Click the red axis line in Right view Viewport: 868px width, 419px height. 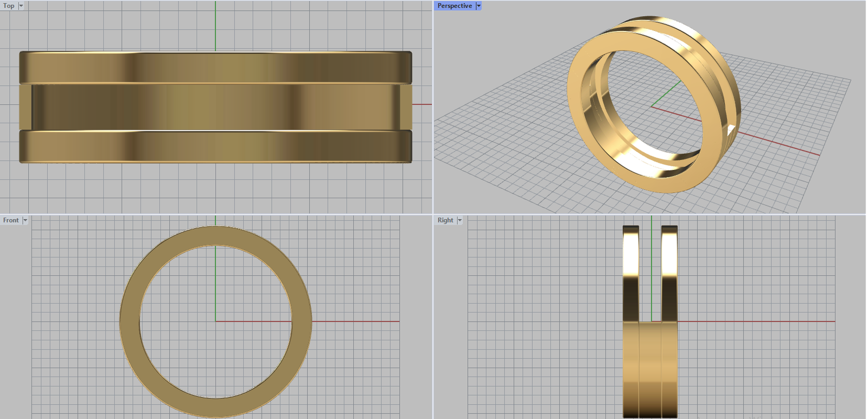[x=759, y=321]
